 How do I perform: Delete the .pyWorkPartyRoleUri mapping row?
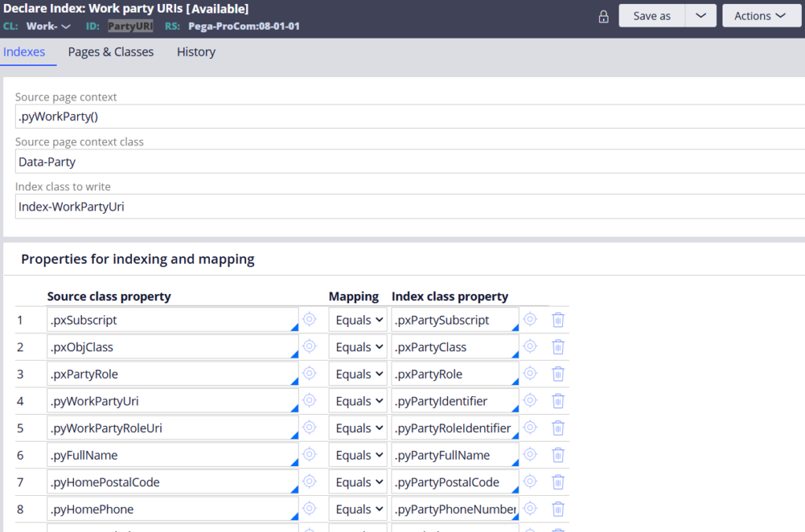pos(558,427)
